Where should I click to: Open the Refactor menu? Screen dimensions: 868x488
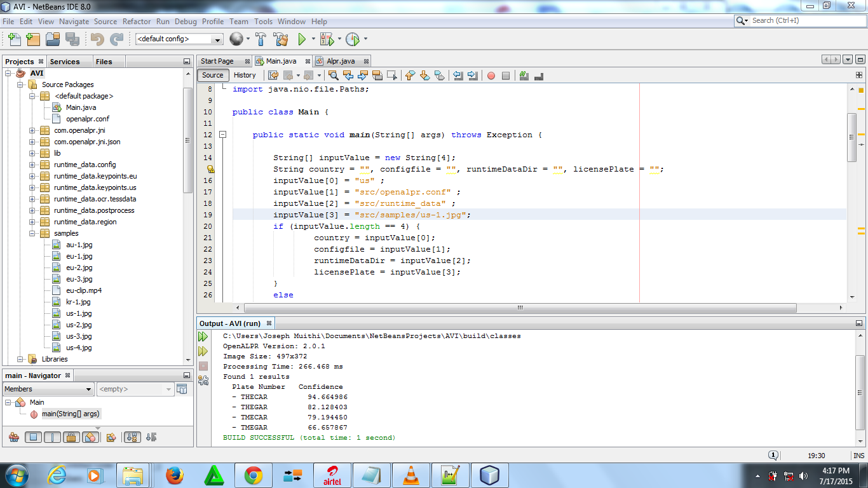[x=137, y=21]
